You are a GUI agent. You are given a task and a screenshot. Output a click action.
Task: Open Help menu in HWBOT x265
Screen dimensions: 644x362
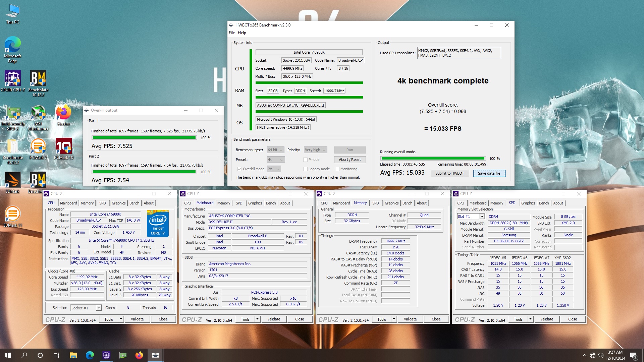[x=242, y=33]
